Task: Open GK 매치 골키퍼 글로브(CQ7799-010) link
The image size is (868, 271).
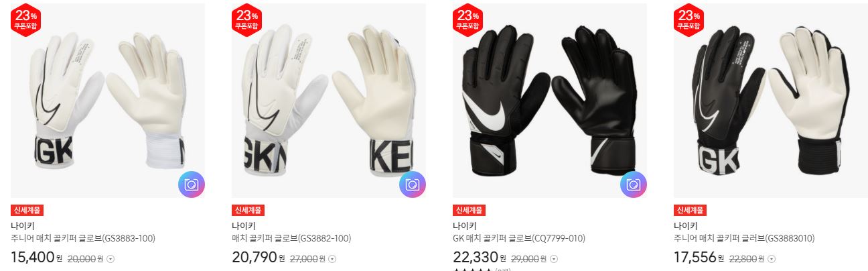Action: click(519, 238)
